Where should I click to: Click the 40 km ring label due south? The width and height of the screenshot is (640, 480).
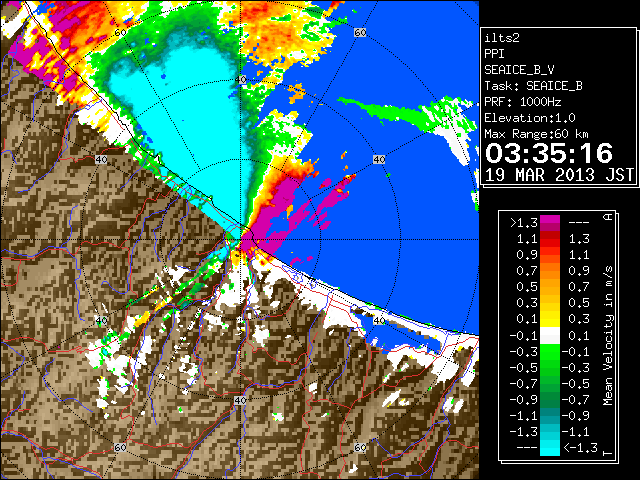click(240, 400)
